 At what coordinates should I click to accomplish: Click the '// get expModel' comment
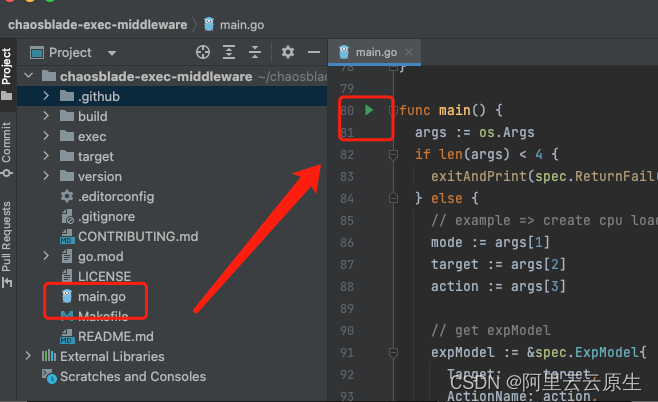(491, 331)
